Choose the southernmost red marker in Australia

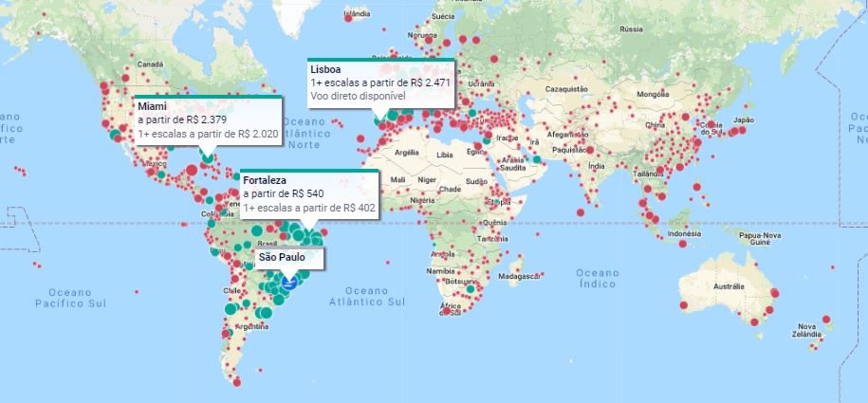point(755,322)
